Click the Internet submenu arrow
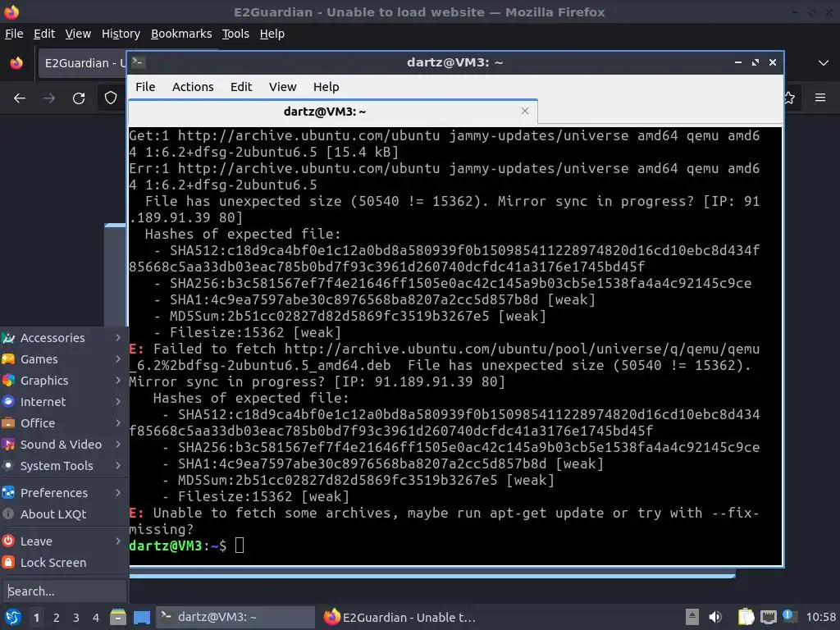Image resolution: width=840 pixels, height=630 pixels. [118, 401]
